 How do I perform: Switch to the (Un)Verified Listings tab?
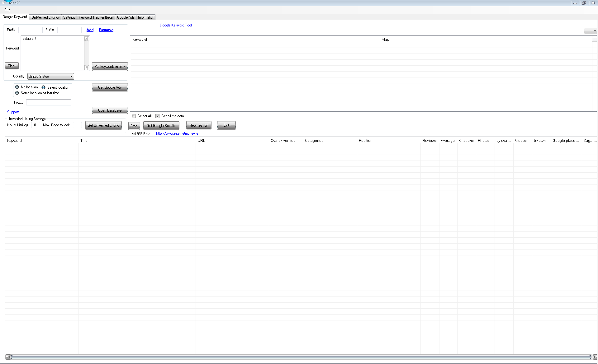pyautogui.click(x=45, y=17)
